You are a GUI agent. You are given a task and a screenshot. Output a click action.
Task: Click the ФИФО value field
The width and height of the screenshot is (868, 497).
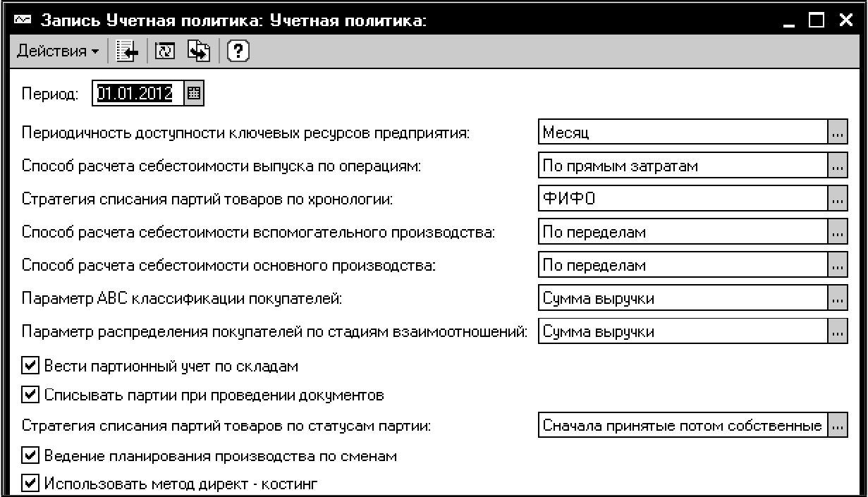tap(682, 199)
